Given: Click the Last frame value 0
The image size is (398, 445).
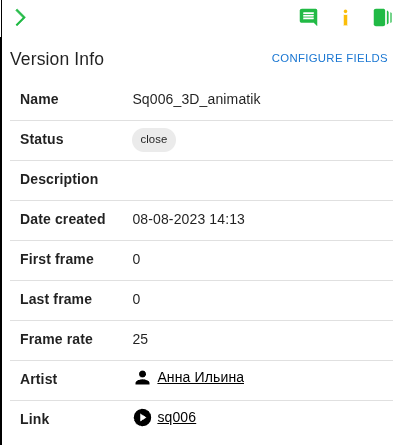Looking at the screenshot, I should pyautogui.click(x=136, y=299).
